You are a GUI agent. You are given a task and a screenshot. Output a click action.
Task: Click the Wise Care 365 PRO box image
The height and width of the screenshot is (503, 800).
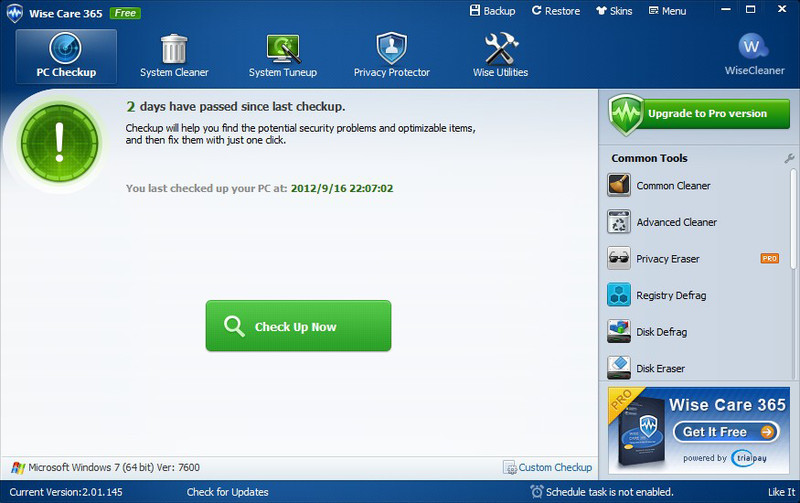(x=641, y=434)
